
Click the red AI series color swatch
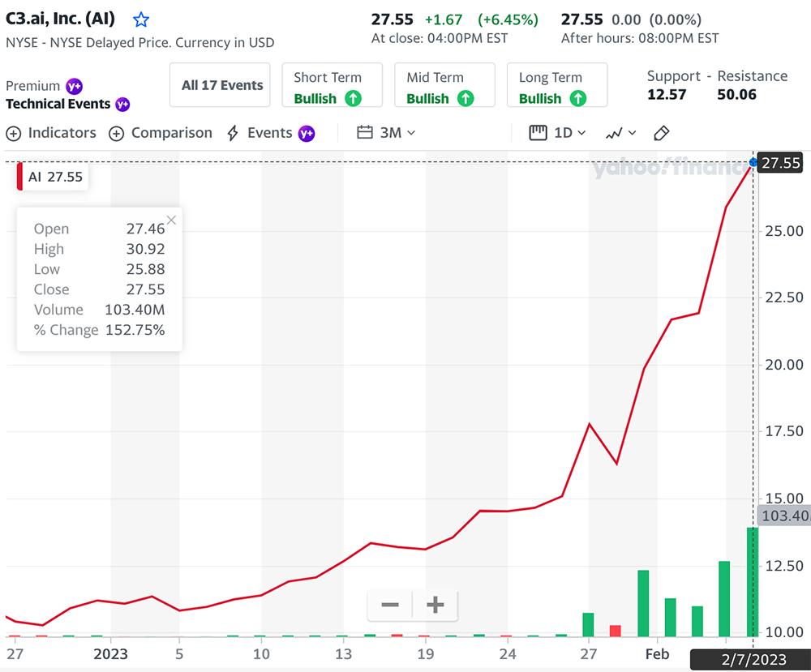click(19, 176)
